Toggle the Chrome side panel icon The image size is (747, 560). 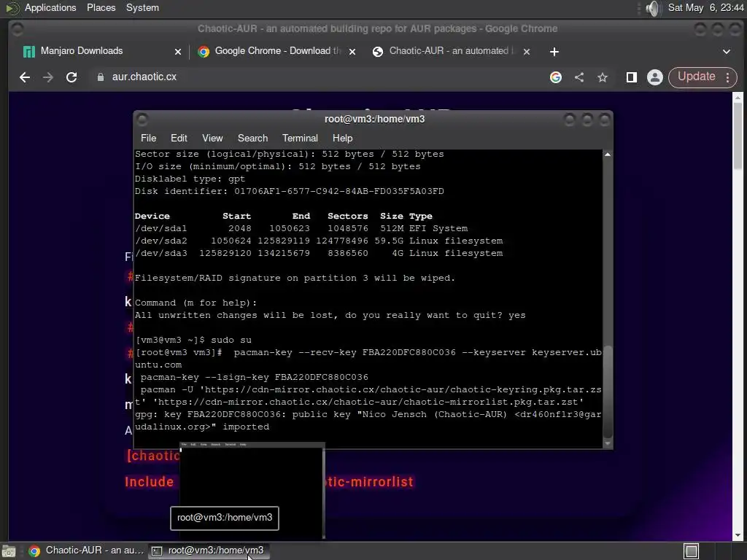click(631, 77)
